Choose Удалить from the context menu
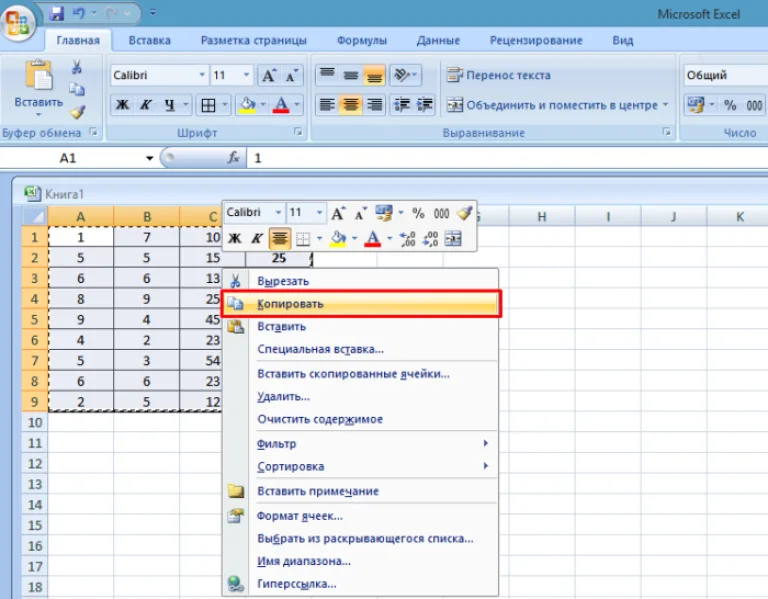768x599 pixels. [360, 396]
